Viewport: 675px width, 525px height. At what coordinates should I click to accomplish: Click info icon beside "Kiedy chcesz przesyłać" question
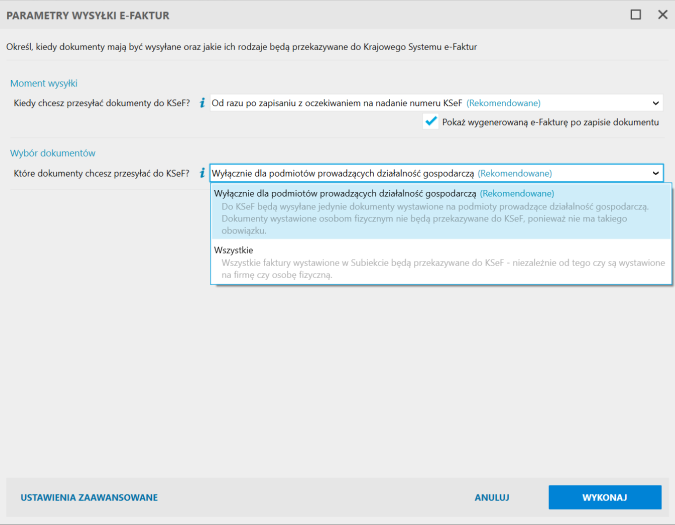(202, 102)
